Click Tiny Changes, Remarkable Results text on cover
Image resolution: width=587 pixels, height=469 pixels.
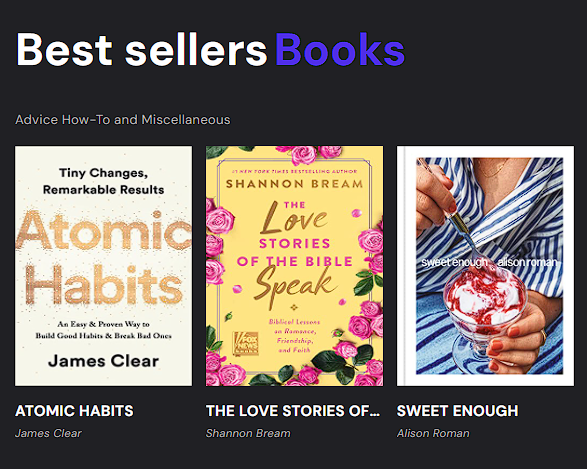(103, 181)
